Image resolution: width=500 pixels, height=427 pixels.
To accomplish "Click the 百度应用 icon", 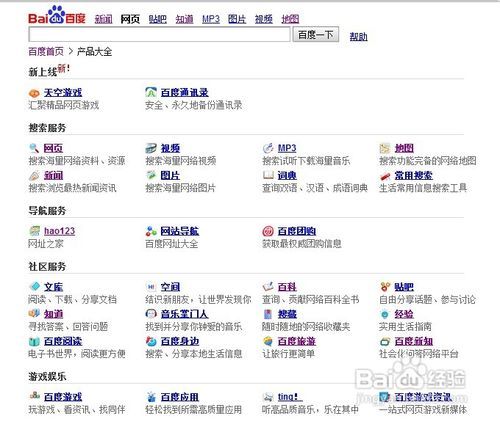I will 151,397.
